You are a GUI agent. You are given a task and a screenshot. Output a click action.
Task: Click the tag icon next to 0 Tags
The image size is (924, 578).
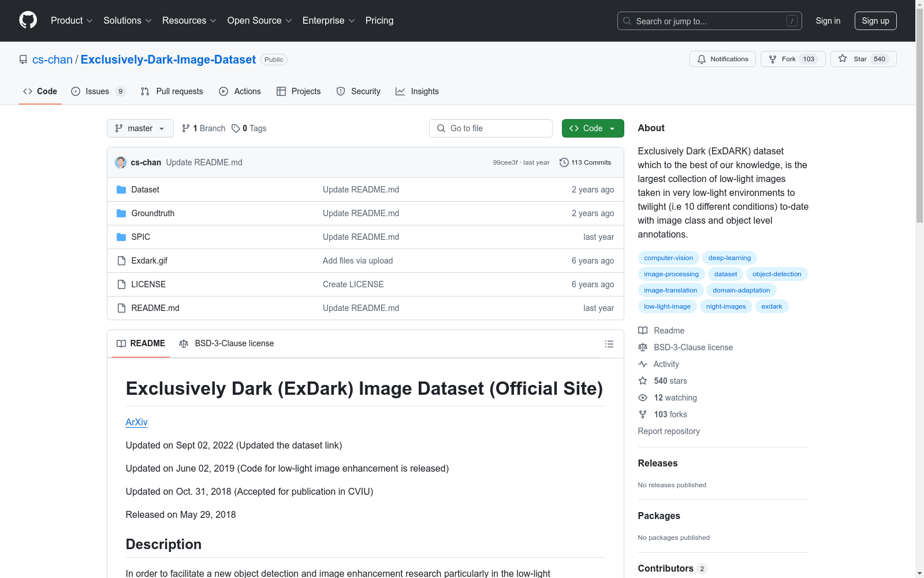click(236, 128)
